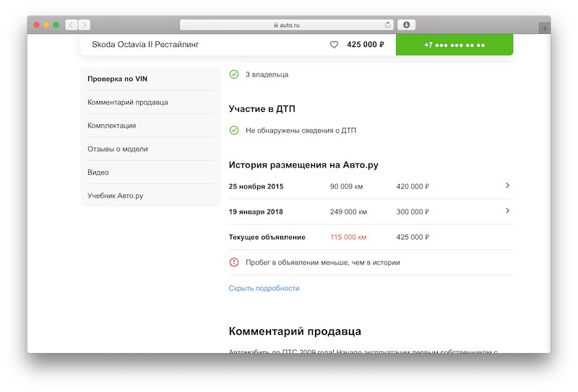The image size is (578, 392).
Task: Open a new tab with the plus button
Action: (545, 28)
